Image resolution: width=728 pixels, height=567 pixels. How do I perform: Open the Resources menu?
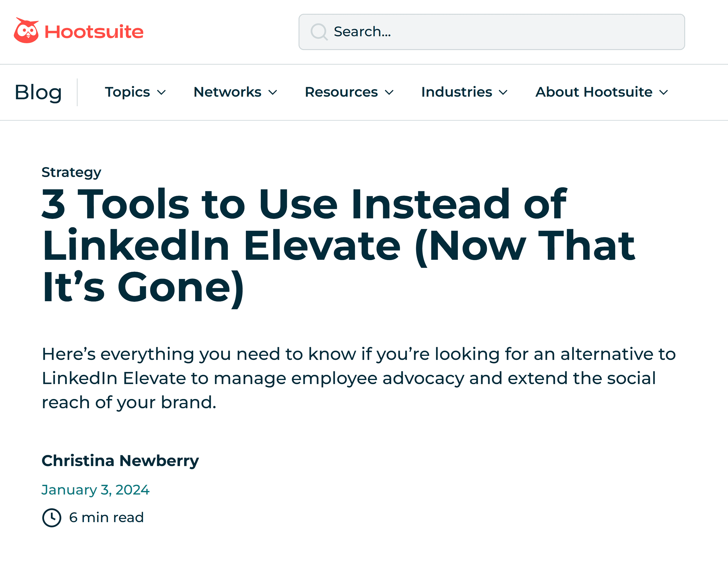341,92
